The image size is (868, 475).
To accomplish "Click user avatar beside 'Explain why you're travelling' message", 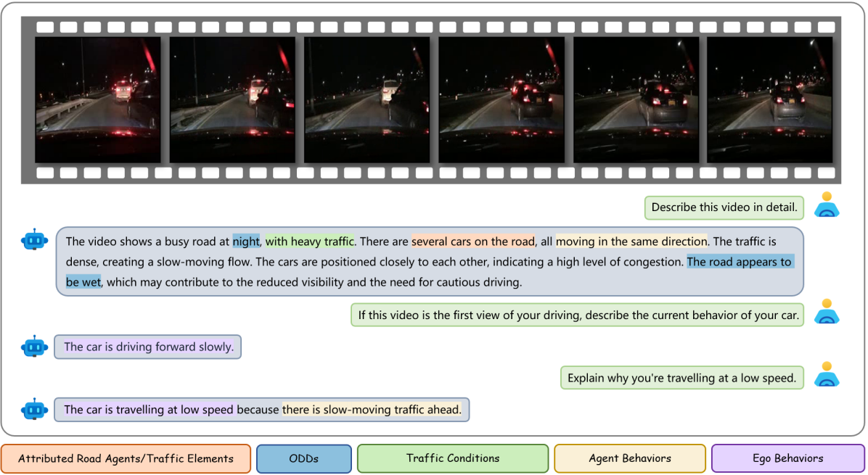I will pyautogui.click(x=827, y=374).
